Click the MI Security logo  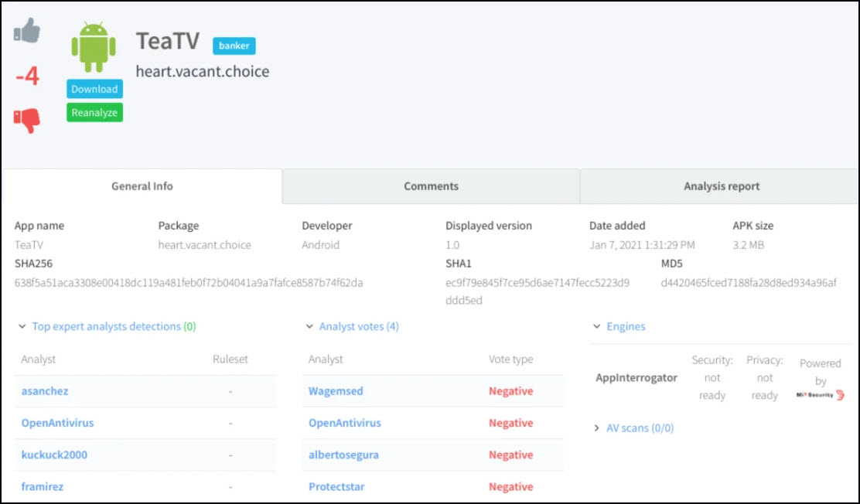click(820, 395)
